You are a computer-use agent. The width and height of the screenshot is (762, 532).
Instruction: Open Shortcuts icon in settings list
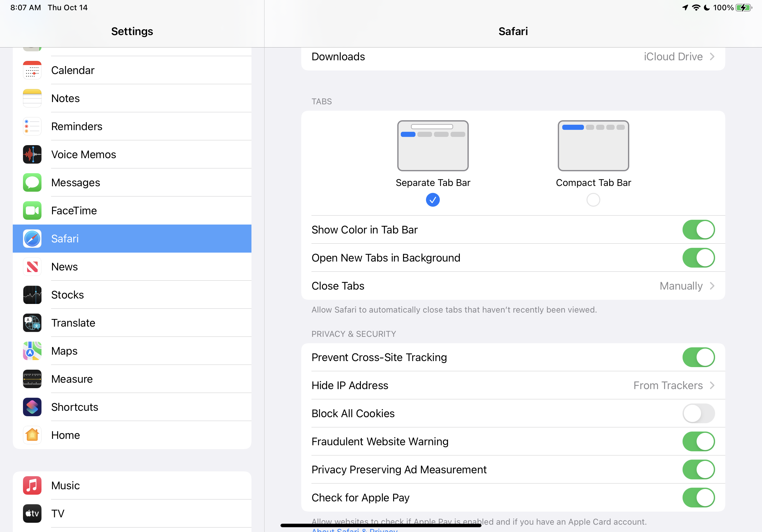coord(32,407)
